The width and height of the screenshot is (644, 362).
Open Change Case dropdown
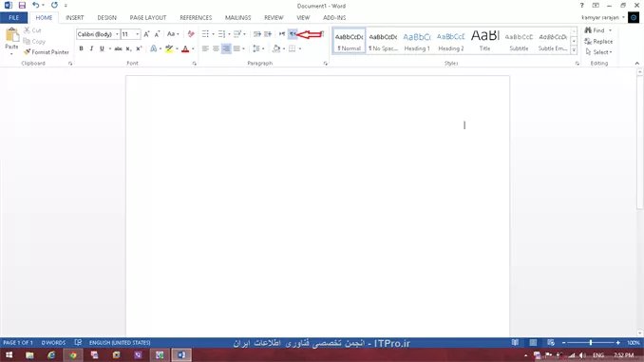pos(173,34)
